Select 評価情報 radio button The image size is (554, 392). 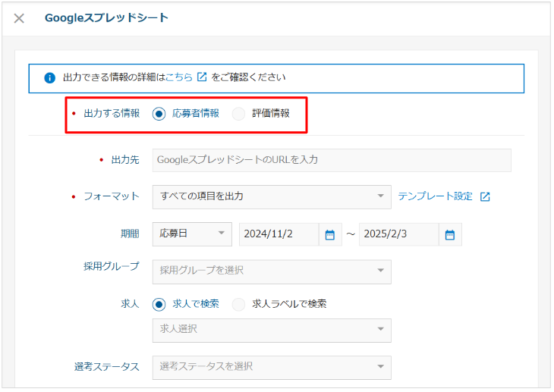pos(238,114)
